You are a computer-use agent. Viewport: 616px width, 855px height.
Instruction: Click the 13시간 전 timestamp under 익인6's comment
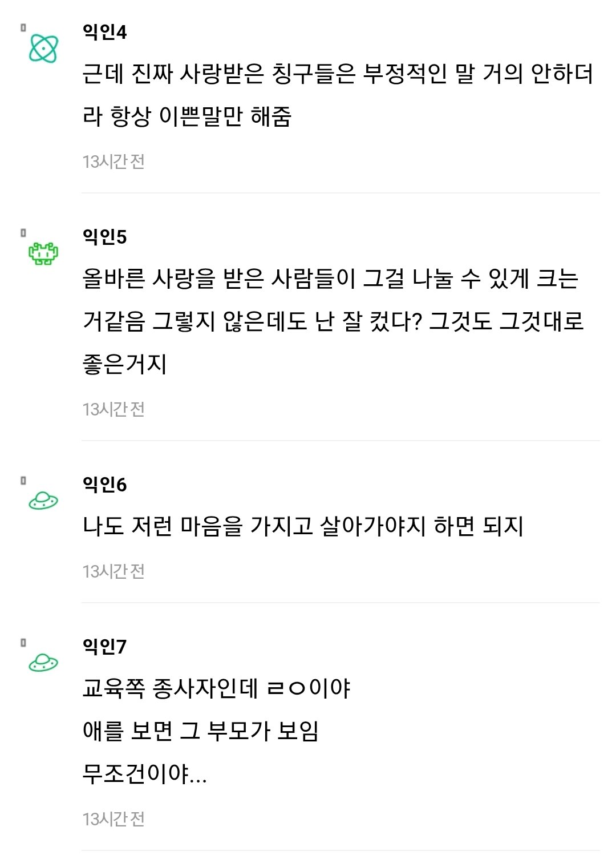[114, 571]
